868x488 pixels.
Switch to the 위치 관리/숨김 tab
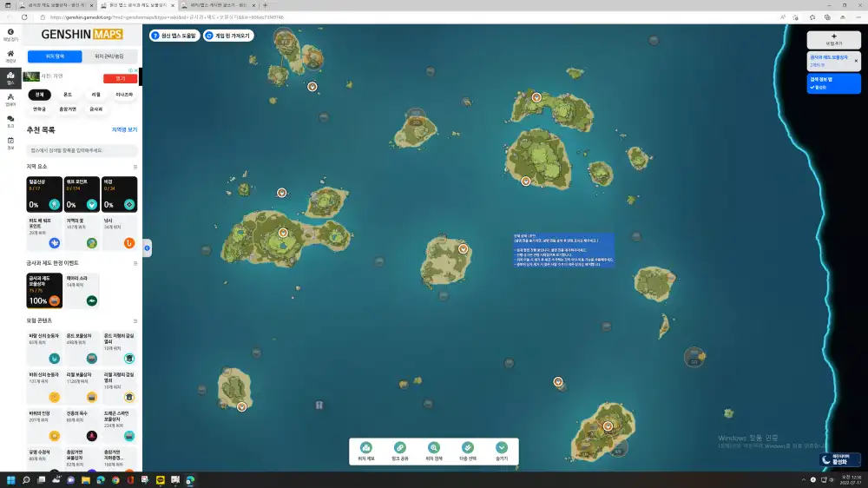(109, 56)
